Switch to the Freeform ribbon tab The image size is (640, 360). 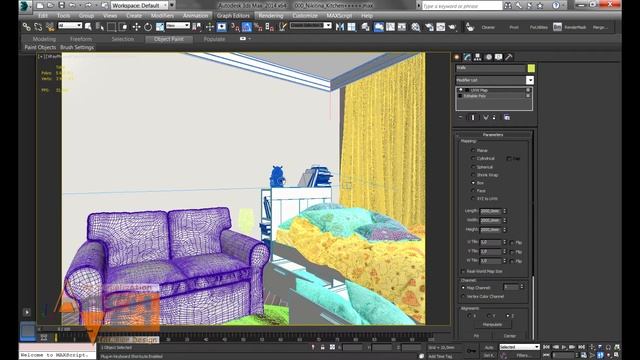81,39
